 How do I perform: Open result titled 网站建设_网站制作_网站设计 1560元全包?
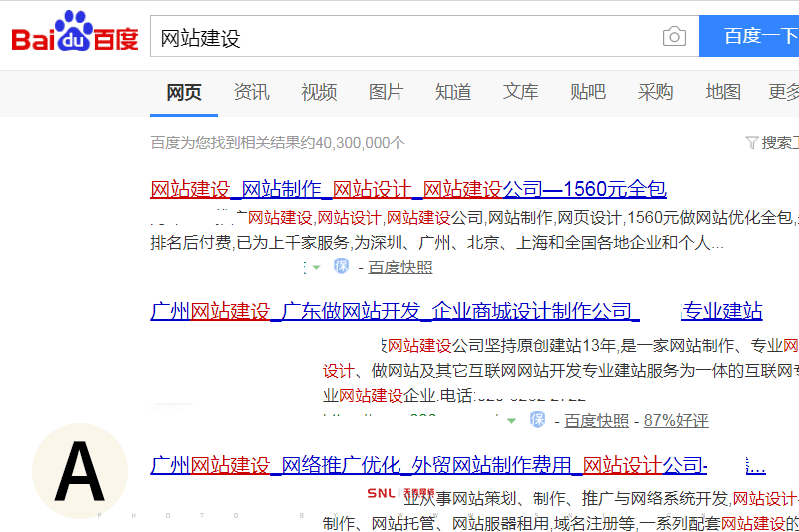coord(408,189)
